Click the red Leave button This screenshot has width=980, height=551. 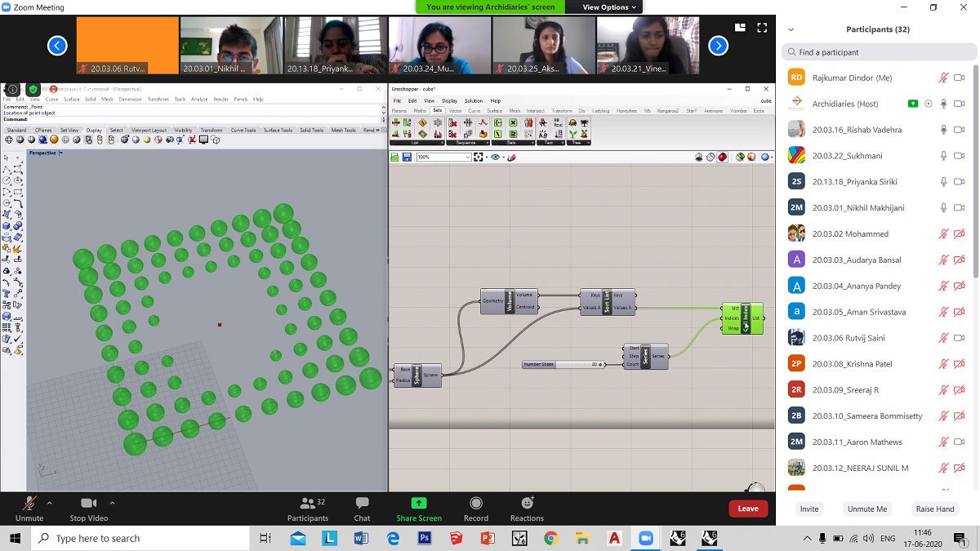point(748,508)
